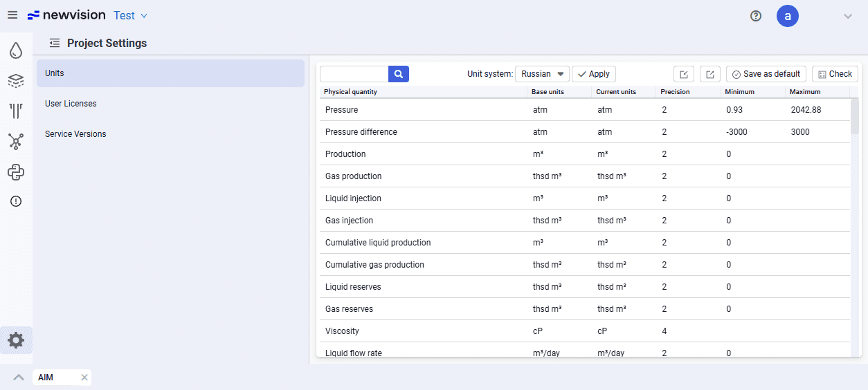Open the wells module icon in sidebar

click(16, 111)
